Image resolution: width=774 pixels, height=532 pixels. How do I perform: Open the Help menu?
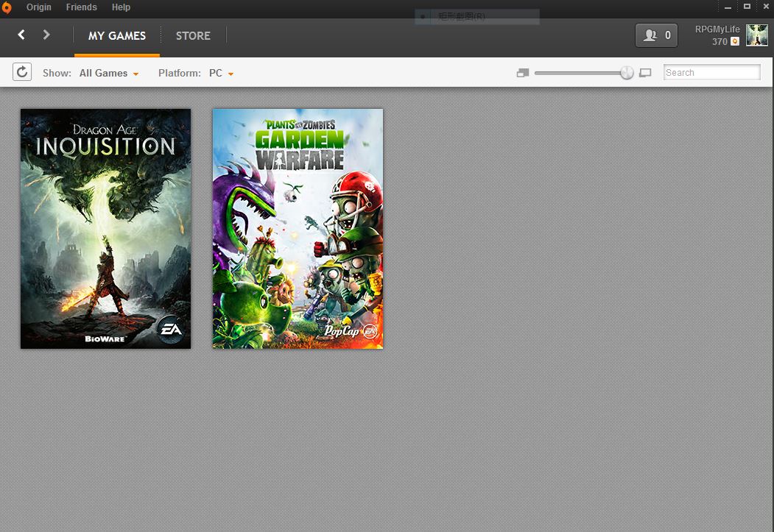click(121, 7)
